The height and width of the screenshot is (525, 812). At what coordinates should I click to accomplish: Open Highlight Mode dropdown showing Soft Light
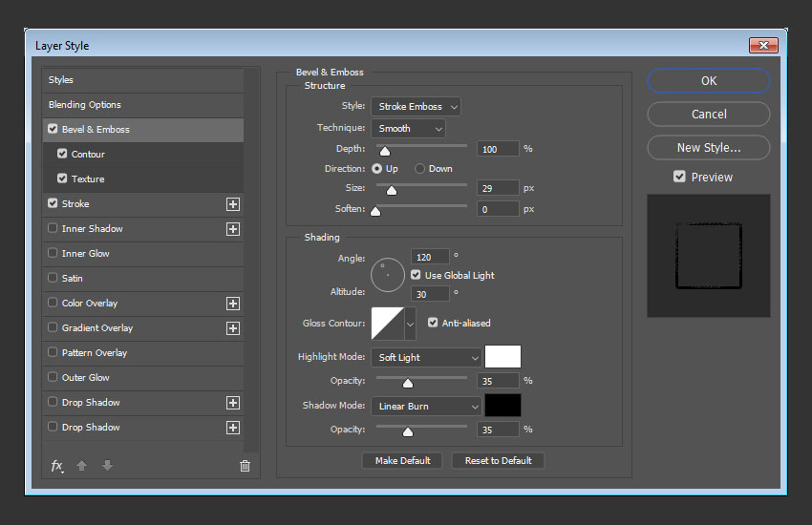426,357
